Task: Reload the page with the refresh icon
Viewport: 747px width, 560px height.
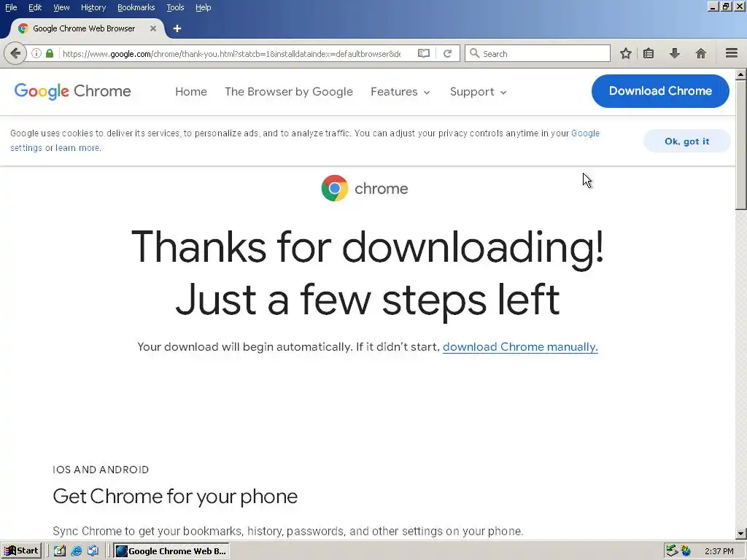Action: [x=447, y=53]
